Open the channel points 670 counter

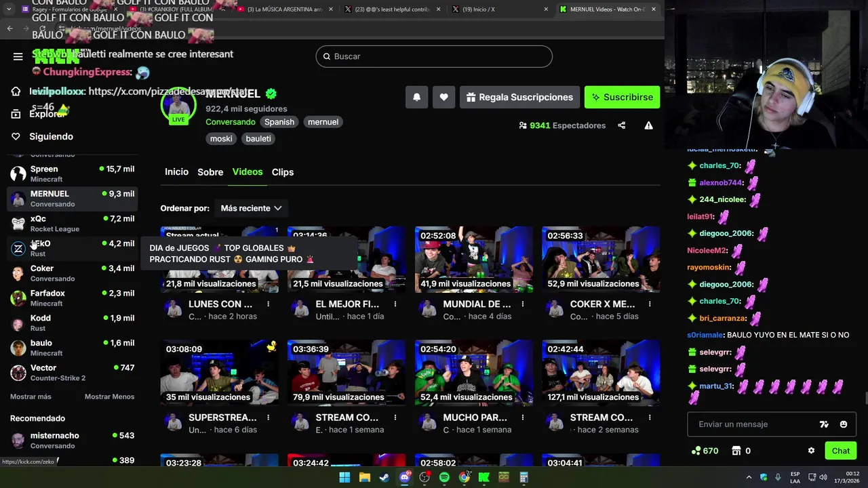pos(705,451)
